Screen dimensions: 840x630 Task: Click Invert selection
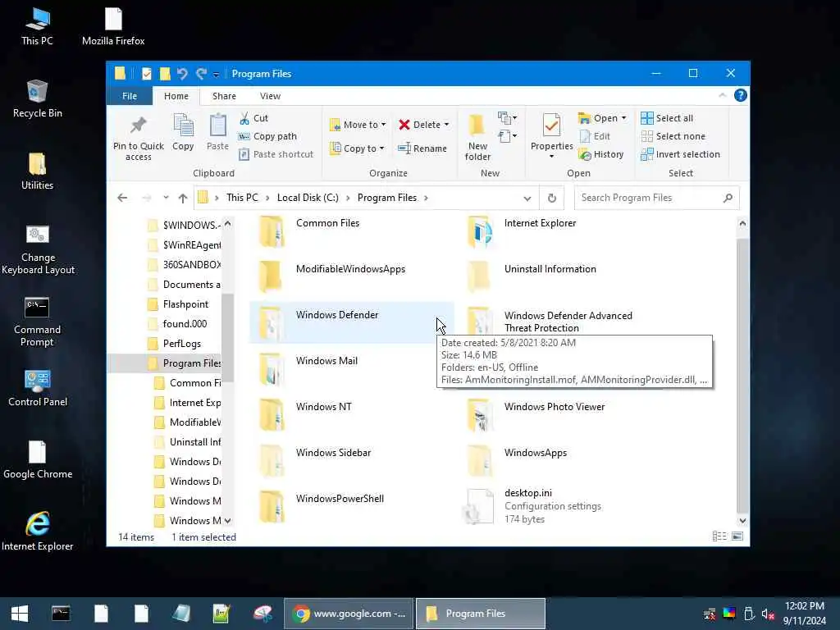pos(680,154)
